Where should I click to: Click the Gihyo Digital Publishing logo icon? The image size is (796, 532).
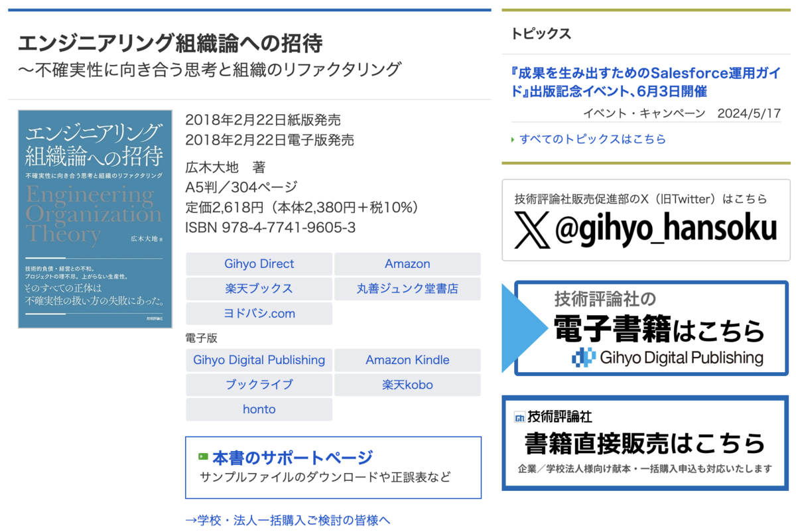[584, 358]
